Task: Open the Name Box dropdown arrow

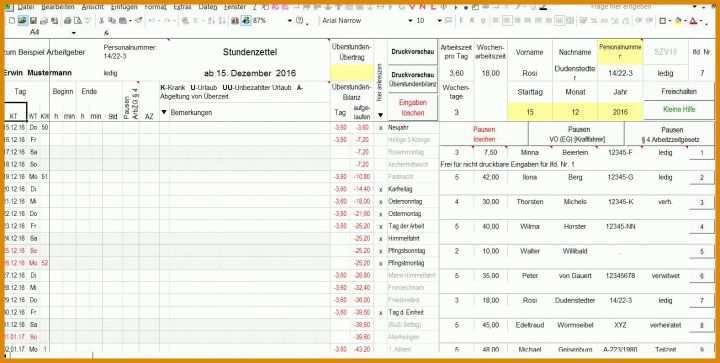Action: click(x=73, y=33)
